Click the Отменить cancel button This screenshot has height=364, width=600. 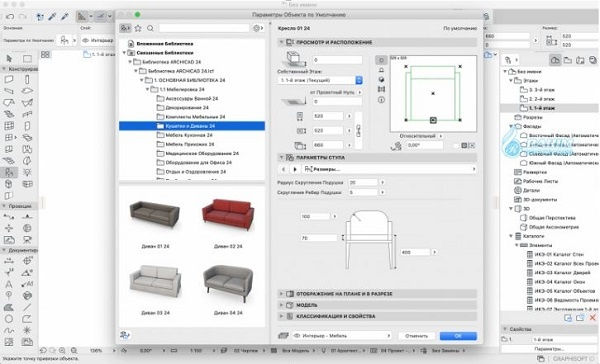tap(416, 336)
